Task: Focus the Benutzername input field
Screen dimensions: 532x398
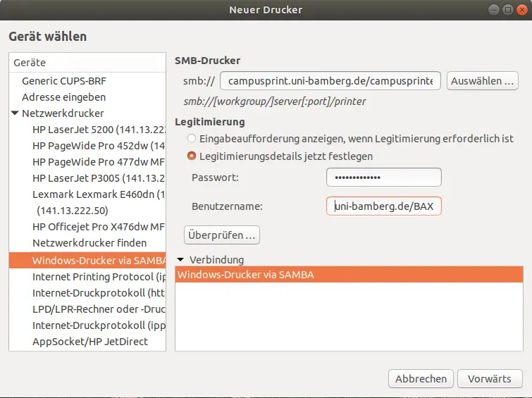Action: click(384, 206)
